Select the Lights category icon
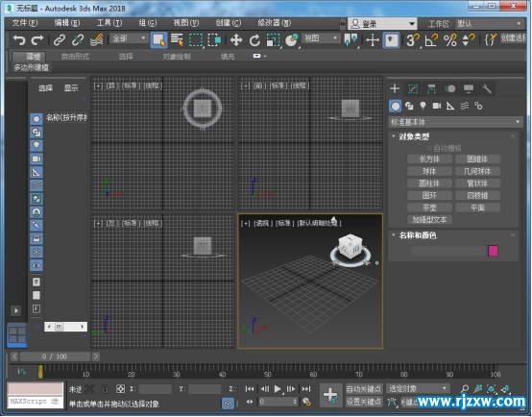The image size is (532, 417). click(423, 106)
